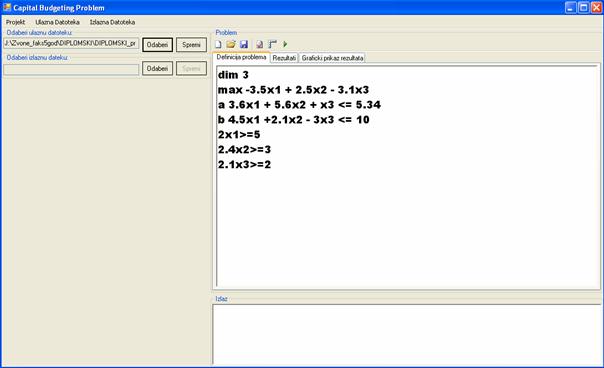Click the 'Problem' group label
Image resolution: width=604 pixels, height=368 pixels.
click(226, 33)
